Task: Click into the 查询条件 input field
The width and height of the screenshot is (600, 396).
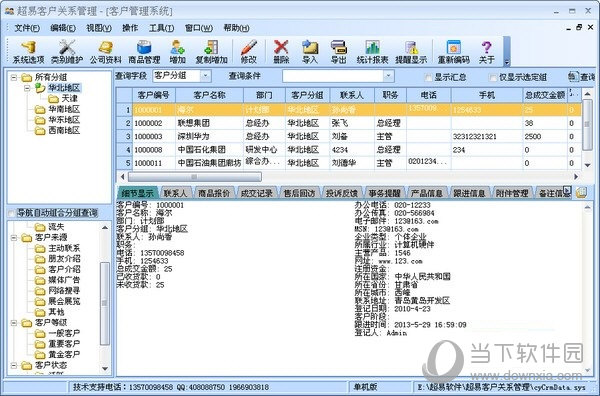Action: coord(333,76)
